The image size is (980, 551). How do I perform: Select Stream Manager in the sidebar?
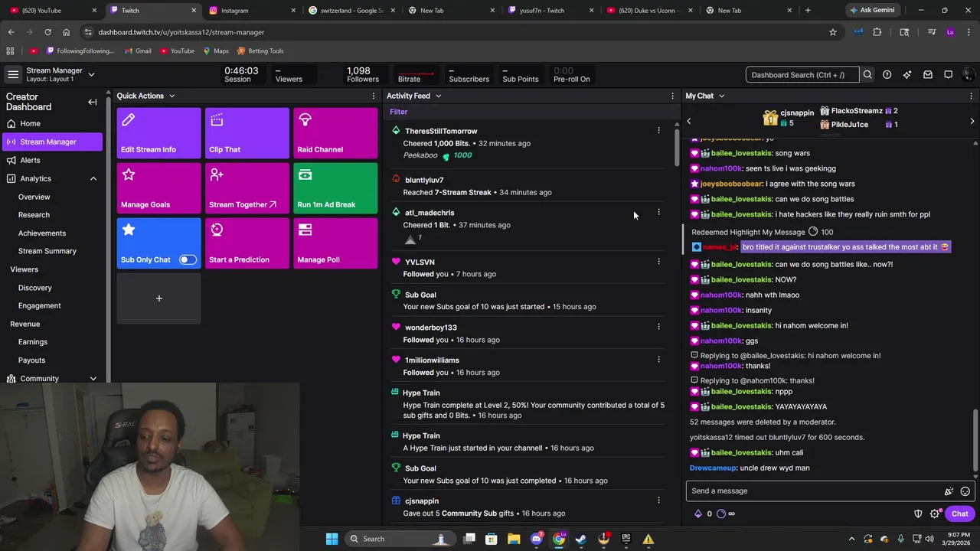(52, 142)
